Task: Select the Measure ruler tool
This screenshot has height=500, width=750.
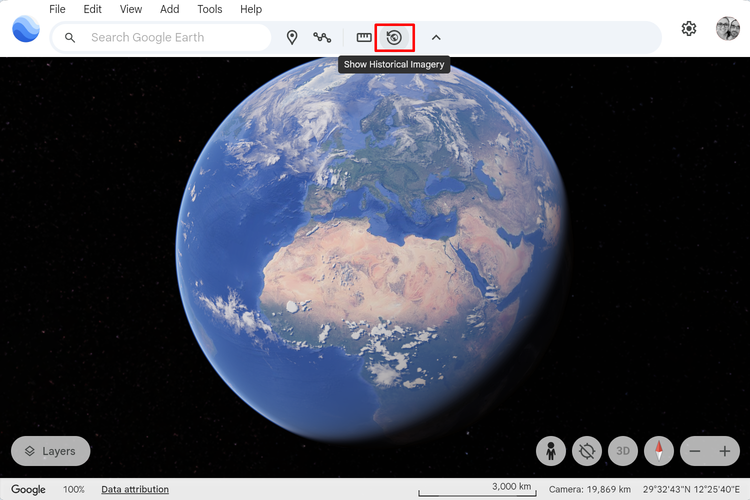Action: [364, 37]
